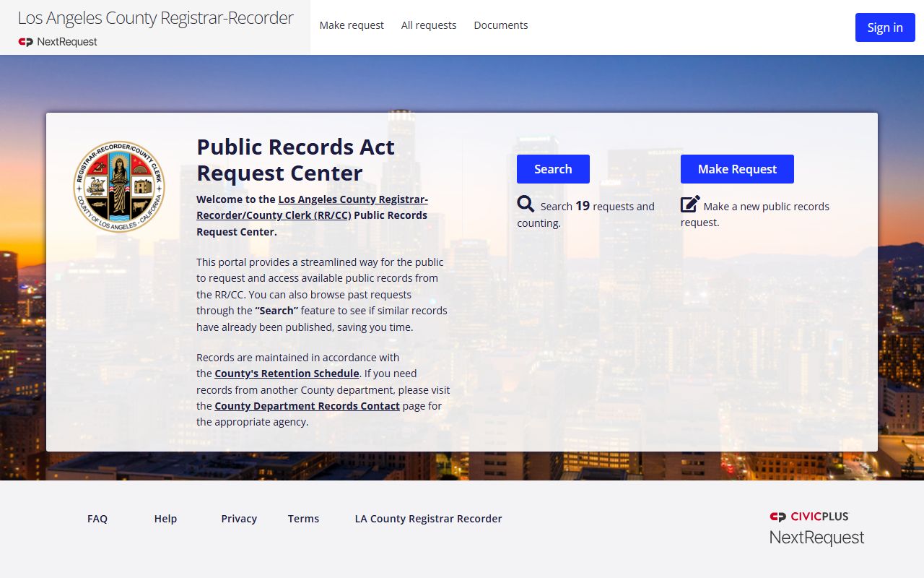
Task: Open County Department Records Contact link
Action: click(307, 406)
